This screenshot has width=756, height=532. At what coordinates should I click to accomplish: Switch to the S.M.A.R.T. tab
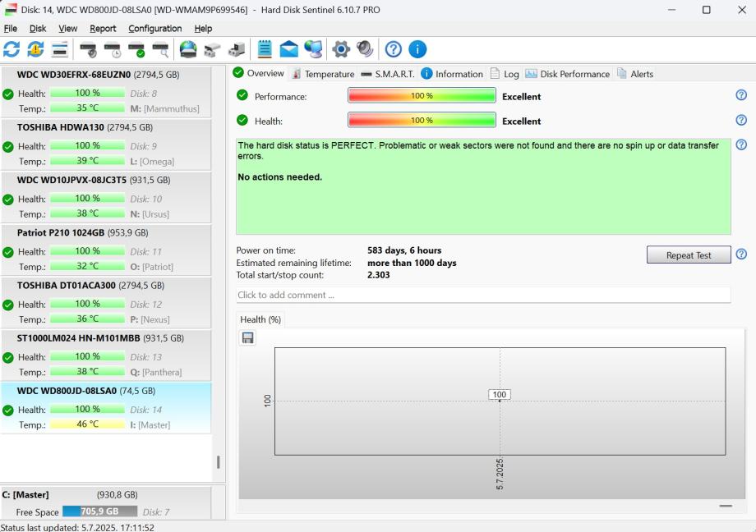388,74
